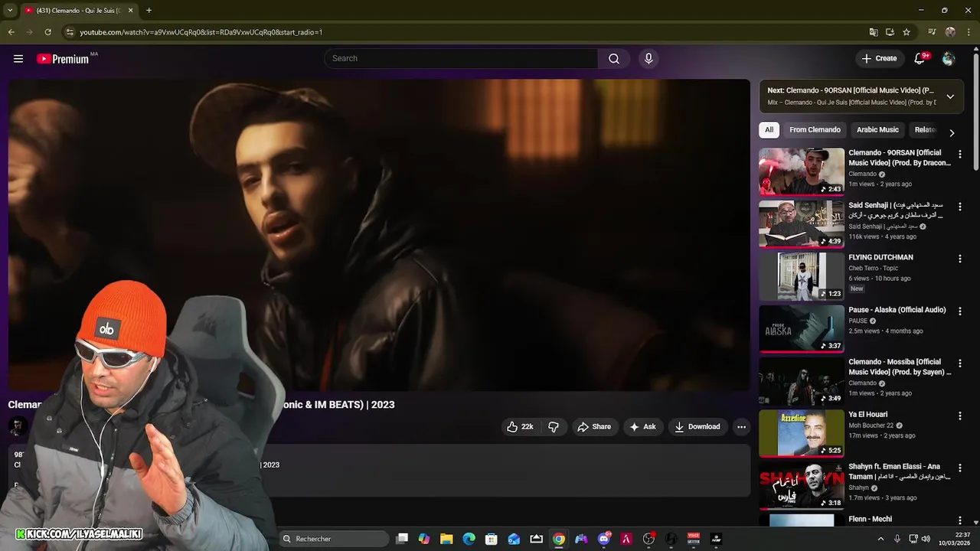Open Clemando - Mossiba thumbnail
Image resolution: width=980 pixels, height=551 pixels.
pos(802,381)
